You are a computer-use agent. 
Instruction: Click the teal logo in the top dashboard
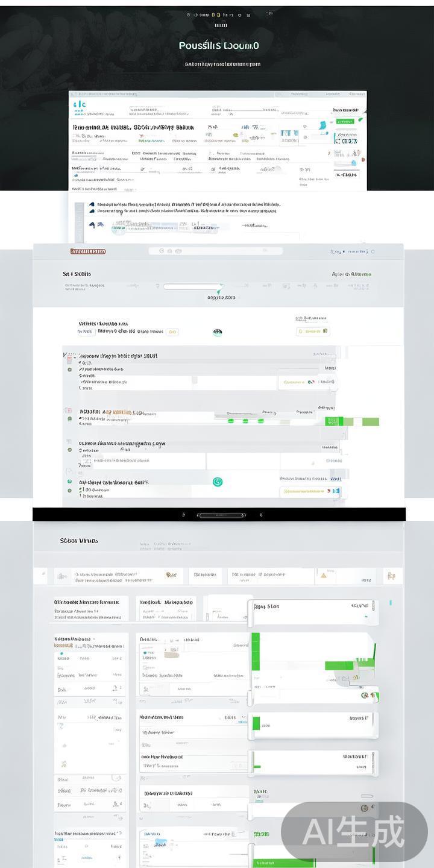coord(79,105)
